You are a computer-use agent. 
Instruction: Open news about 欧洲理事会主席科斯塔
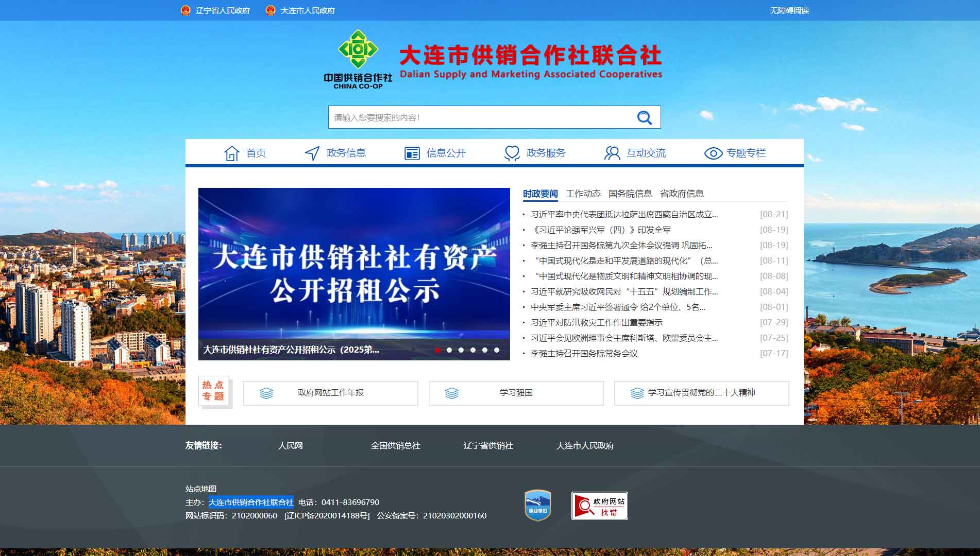[x=624, y=338]
